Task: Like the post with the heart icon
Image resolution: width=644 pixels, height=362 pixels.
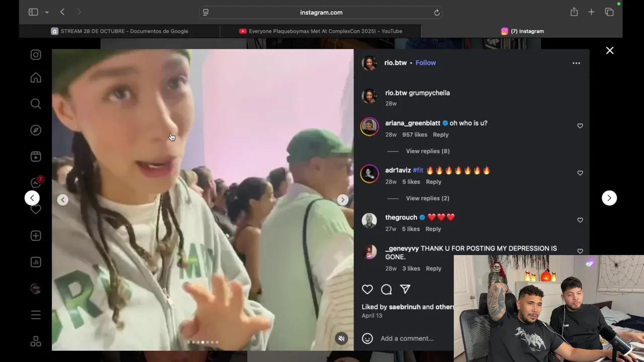Action: [367, 289]
